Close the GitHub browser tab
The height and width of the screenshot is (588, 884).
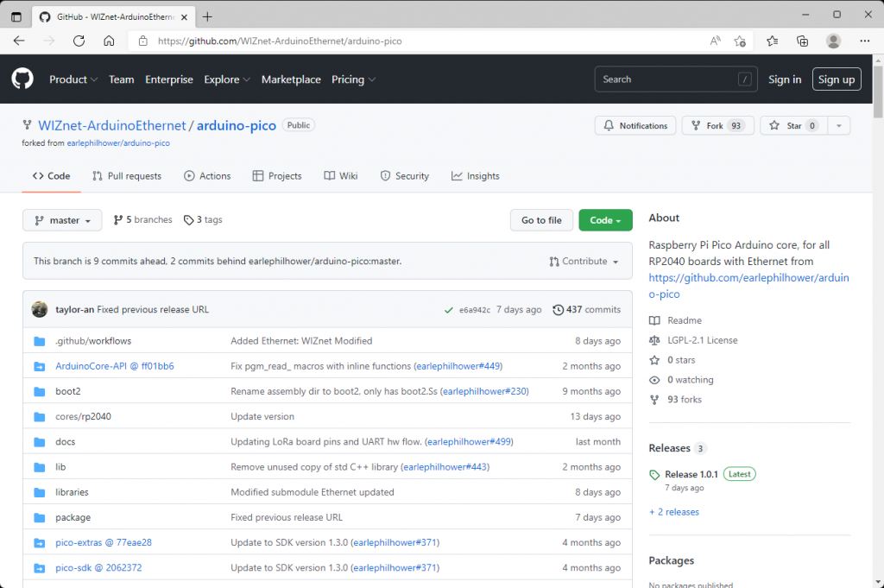pos(185,17)
